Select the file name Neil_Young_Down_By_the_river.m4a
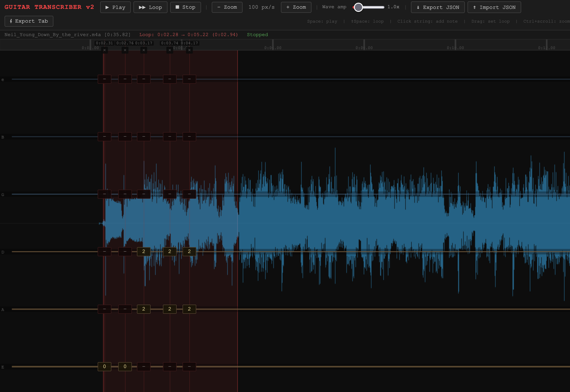570x392 pixels. pos(52,35)
